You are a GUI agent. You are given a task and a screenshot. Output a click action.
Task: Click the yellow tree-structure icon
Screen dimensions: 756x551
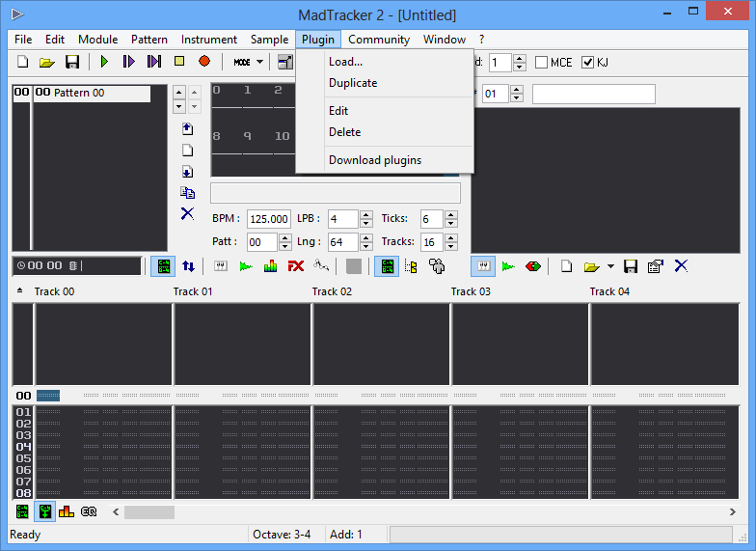[x=411, y=266]
